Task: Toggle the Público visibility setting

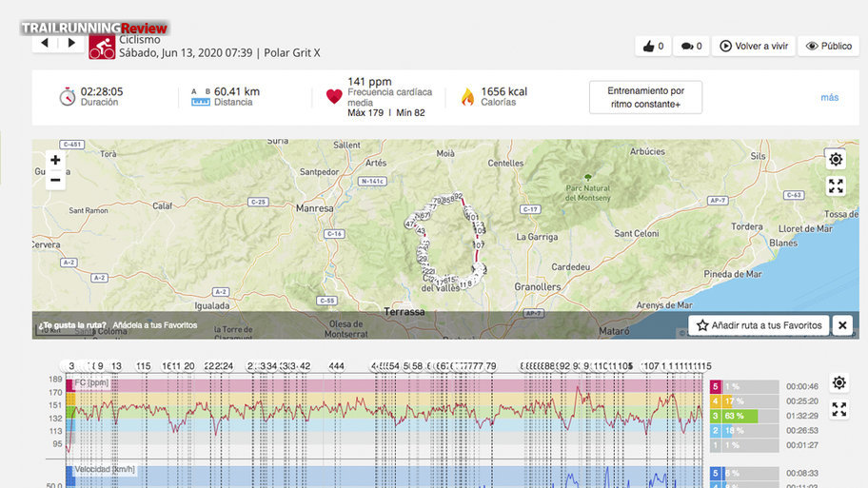Action: click(x=828, y=46)
